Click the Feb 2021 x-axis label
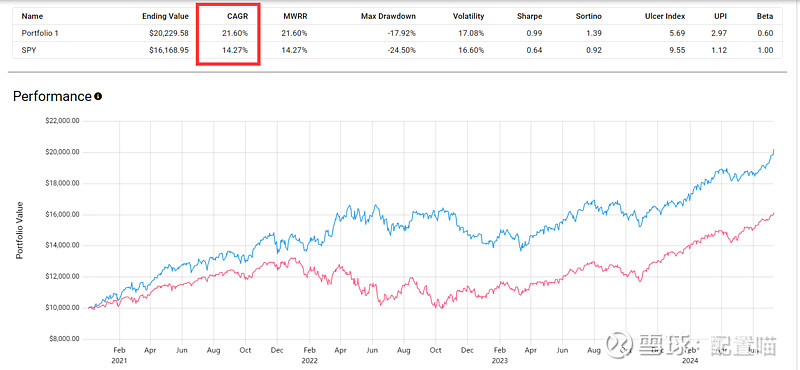 [118, 355]
